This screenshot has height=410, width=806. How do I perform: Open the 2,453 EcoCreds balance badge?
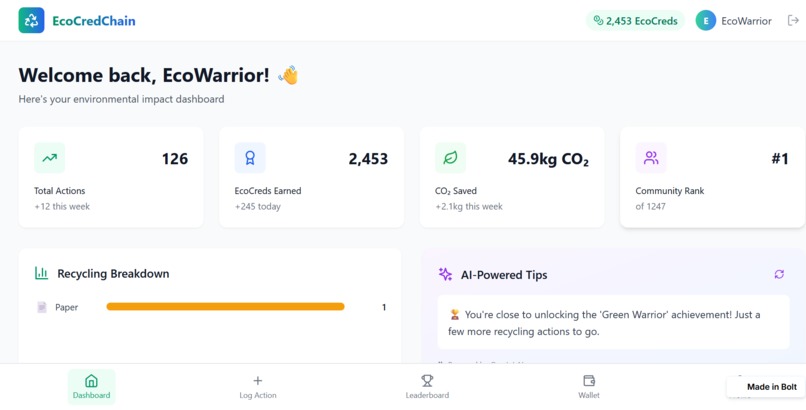(635, 21)
